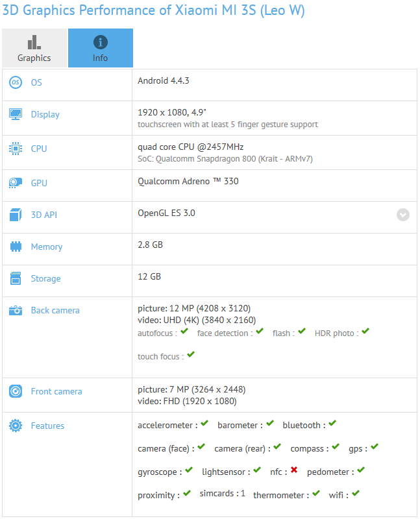Click the Storage SD card icon
The image size is (420, 519).
16,279
